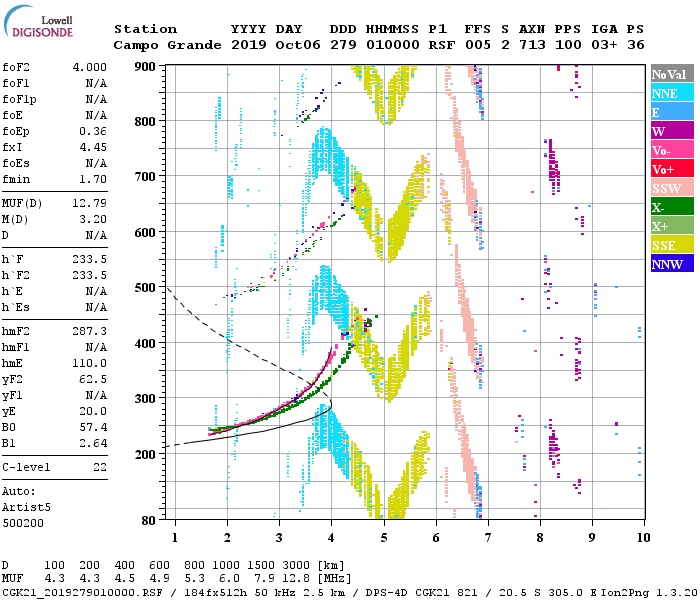
Task: Click the C-level value row
Action: 55,467
